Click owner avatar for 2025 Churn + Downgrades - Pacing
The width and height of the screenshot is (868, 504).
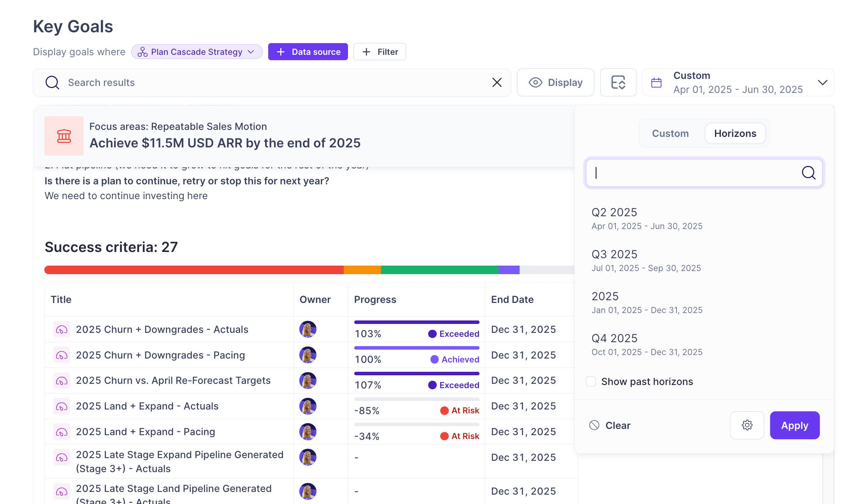[x=307, y=355]
